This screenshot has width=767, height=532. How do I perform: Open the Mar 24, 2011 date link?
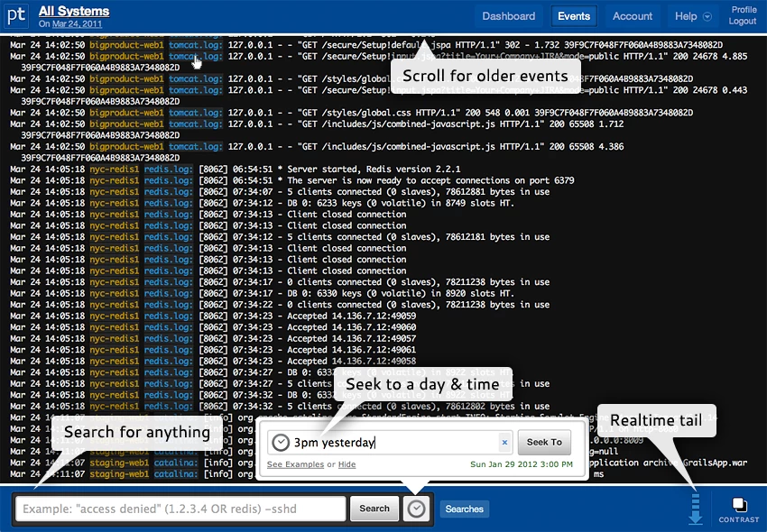point(78,23)
